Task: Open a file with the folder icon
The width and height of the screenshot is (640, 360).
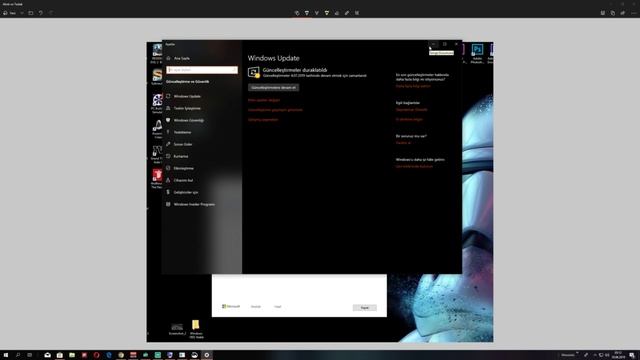Action: pos(31,13)
